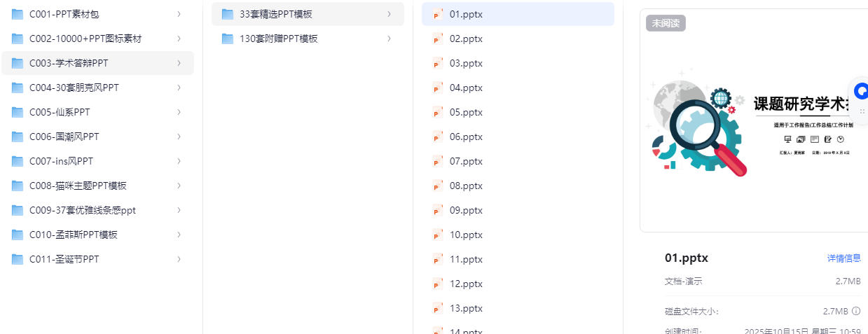This screenshot has height=334, width=868.
Task: Expand the C002-10000+PPT图标素材 chevron arrow
Action: click(179, 39)
